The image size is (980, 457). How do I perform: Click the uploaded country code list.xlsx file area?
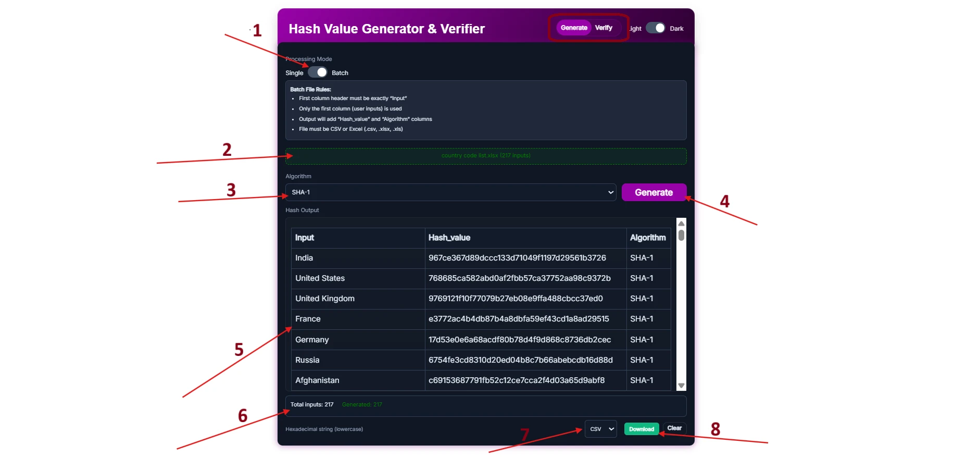(x=486, y=156)
